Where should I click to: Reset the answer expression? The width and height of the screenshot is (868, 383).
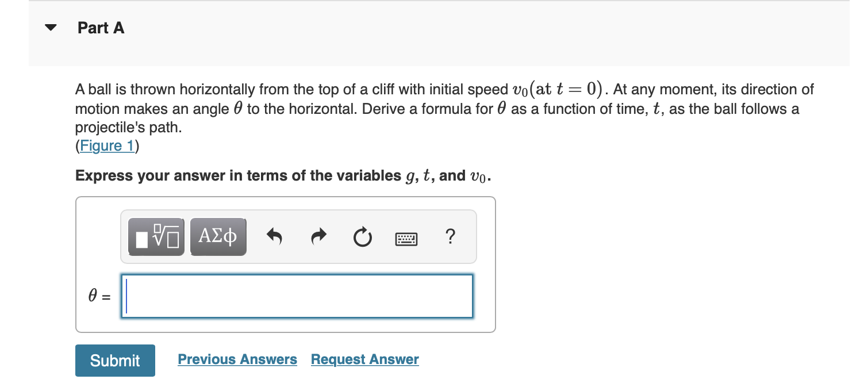point(362,236)
